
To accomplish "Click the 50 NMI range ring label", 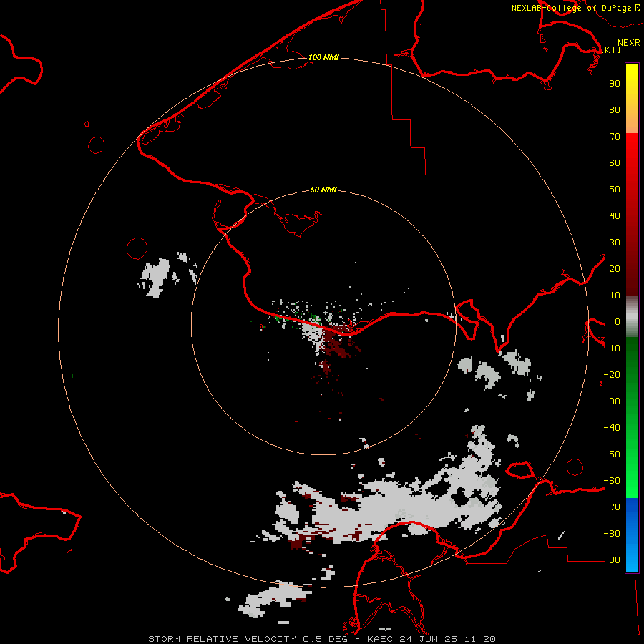I will coord(323,190).
